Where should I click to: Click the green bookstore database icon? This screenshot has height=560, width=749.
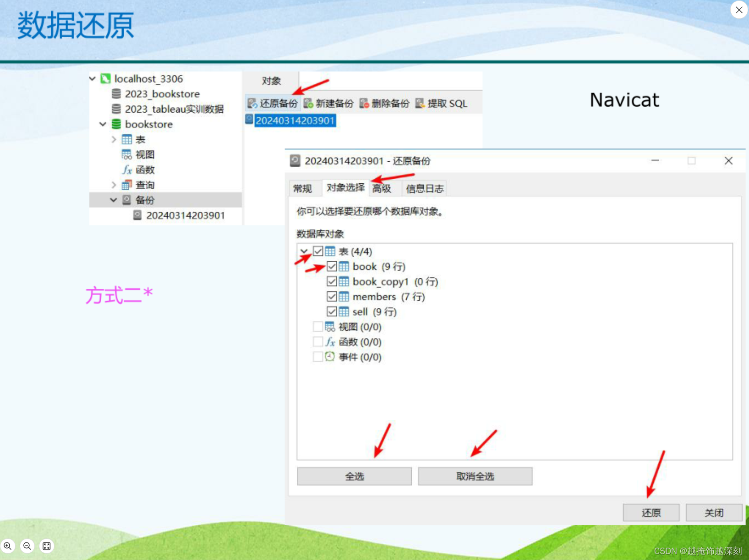coord(116,124)
